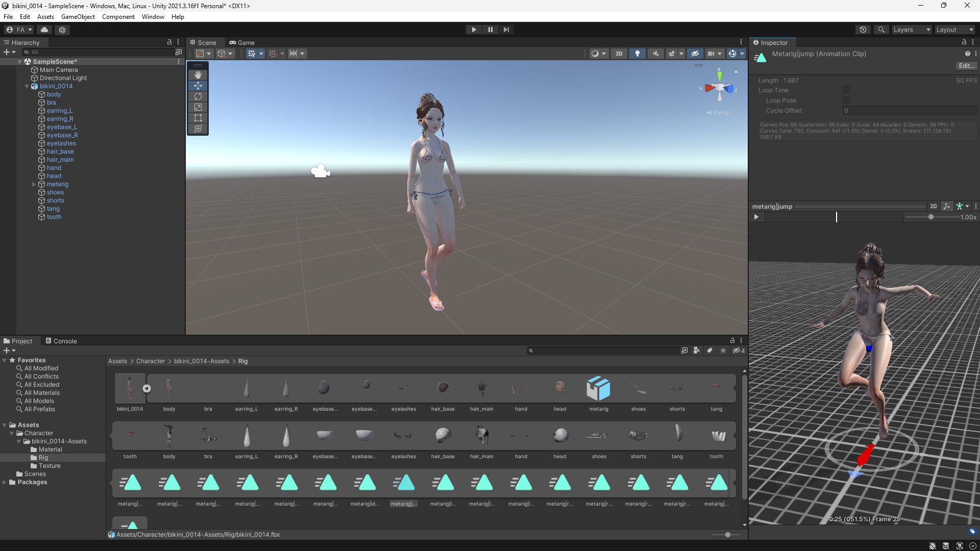Enable the Loop Pose checkbox
Image resolution: width=980 pixels, height=551 pixels.
point(846,101)
